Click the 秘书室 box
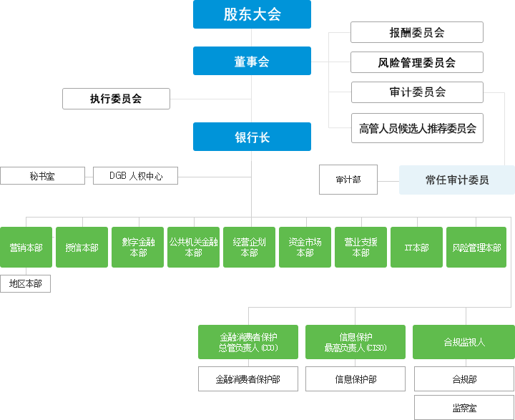This screenshot has width=515, height=420. (42, 175)
